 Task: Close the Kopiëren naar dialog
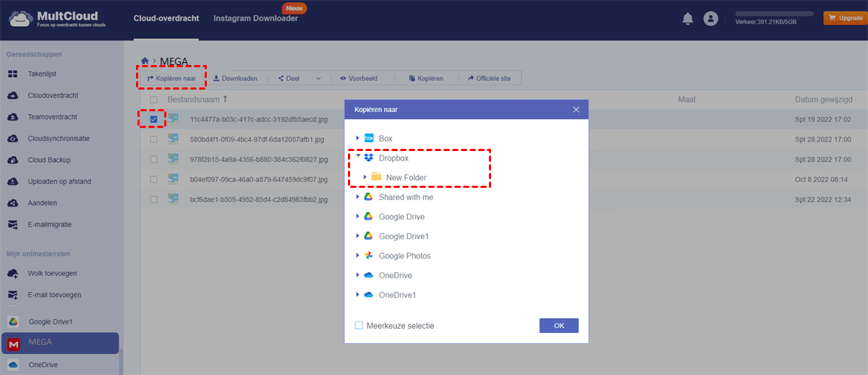point(576,110)
